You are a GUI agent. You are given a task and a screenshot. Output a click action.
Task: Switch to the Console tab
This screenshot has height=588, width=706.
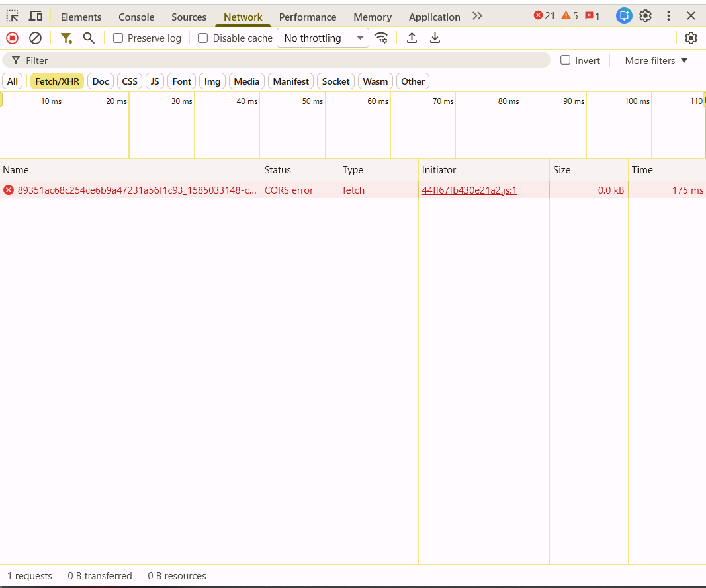point(136,17)
